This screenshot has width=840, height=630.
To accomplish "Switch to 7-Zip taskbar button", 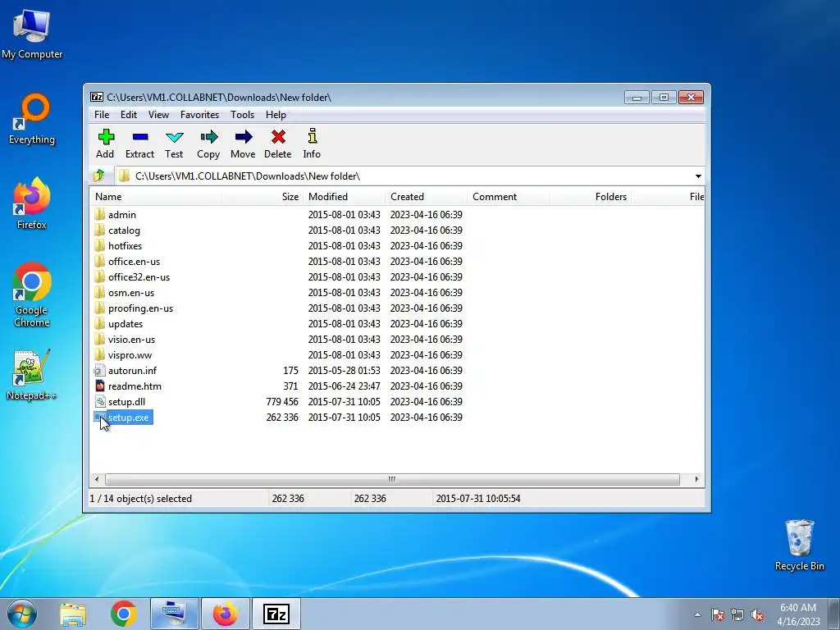I will (276, 614).
